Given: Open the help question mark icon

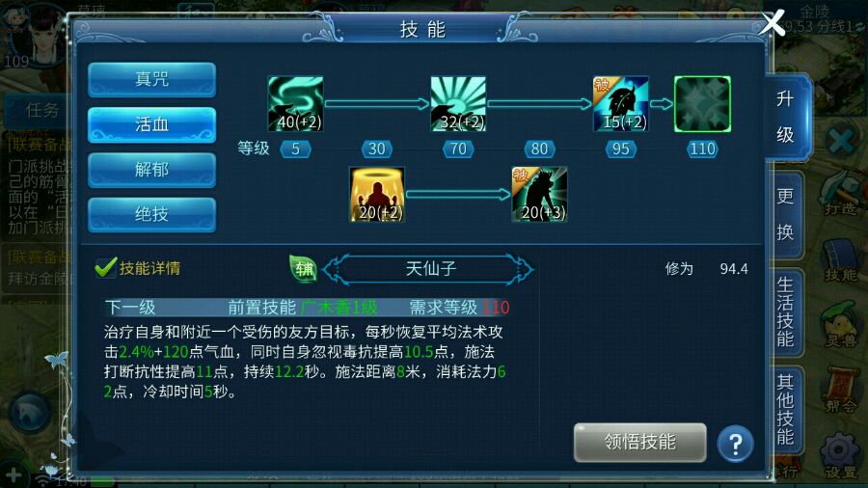Looking at the screenshot, I should (735, 444).
